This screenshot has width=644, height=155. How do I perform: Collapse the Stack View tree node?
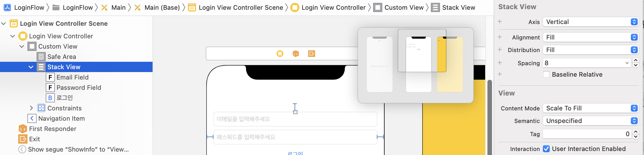(31, 67)
